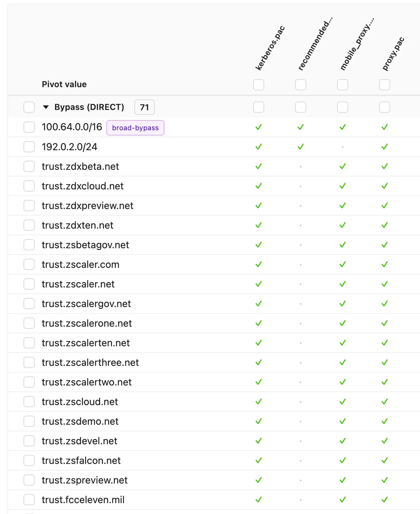Select the trust.zscalerone.net row checkbox
420x514 pixels.
[29, 323]
